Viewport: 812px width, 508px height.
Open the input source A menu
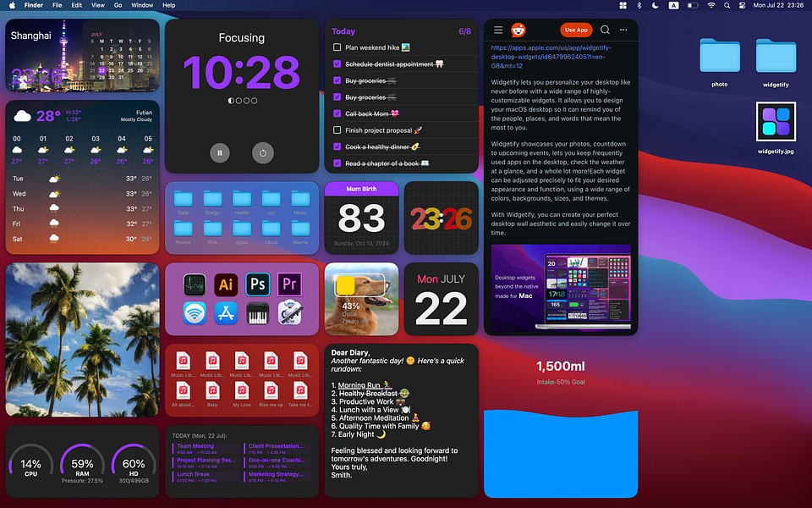[x=673, y=5]
